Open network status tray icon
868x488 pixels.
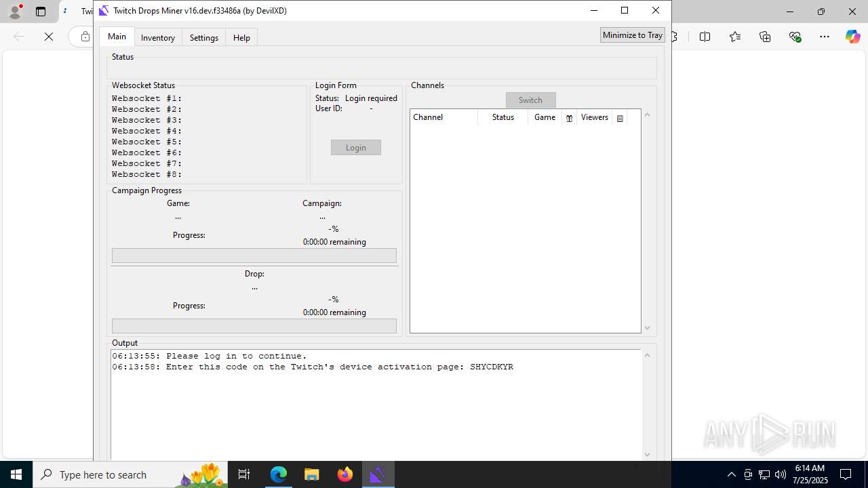pos(764,474)
